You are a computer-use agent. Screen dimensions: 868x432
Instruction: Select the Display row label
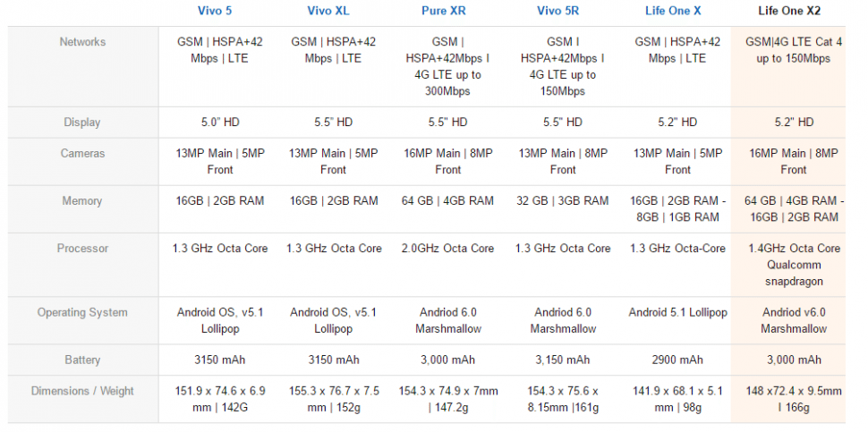pyautogui.click(x=82, y=123)
